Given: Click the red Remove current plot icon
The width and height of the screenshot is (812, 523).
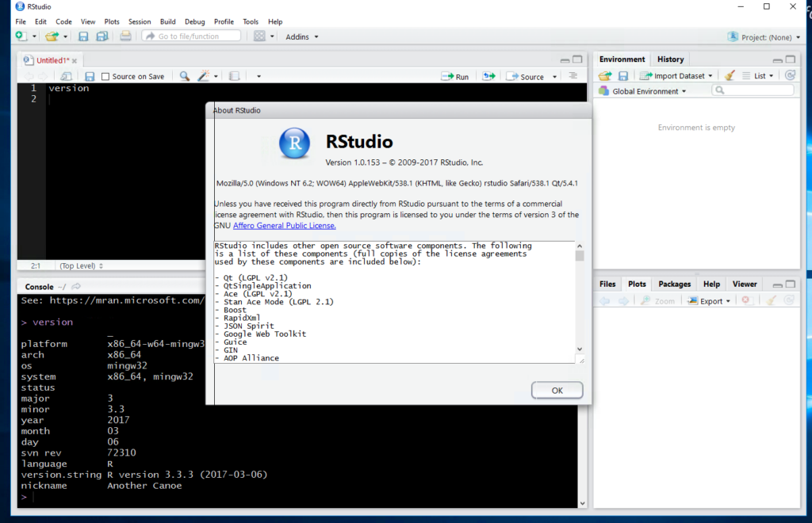Looking at the screenshot, I should (745, 300).
